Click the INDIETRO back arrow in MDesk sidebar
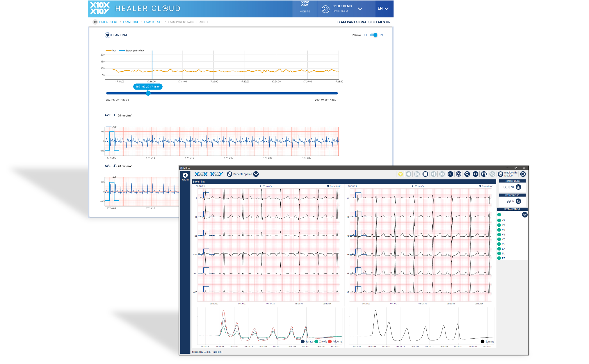Image resolution: width=589 pixels, height=364 pixels. tap(185, 175)
